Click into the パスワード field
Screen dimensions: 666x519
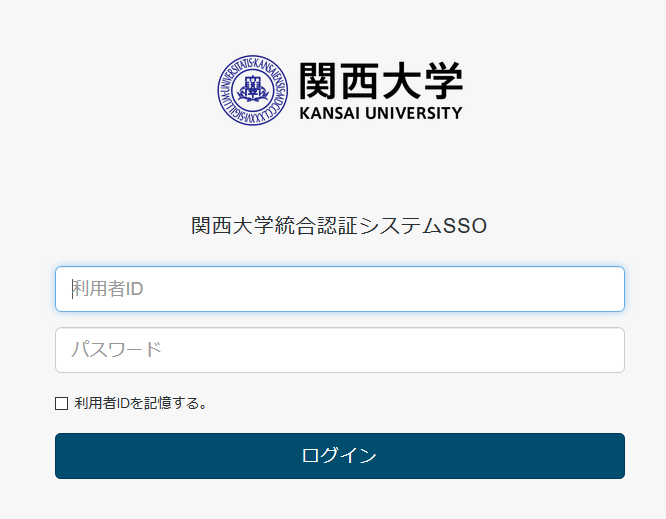coord(340,350)
